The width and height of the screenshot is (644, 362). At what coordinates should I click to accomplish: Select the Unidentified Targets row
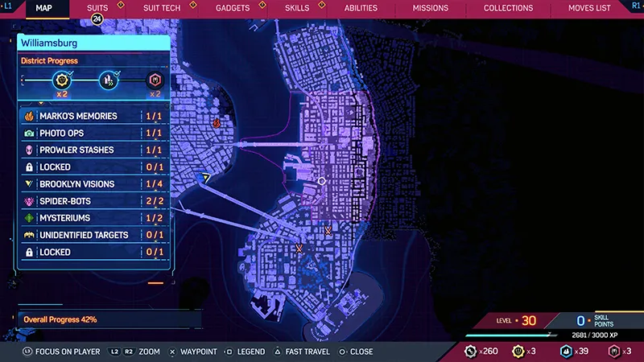(x=94, y=235)
